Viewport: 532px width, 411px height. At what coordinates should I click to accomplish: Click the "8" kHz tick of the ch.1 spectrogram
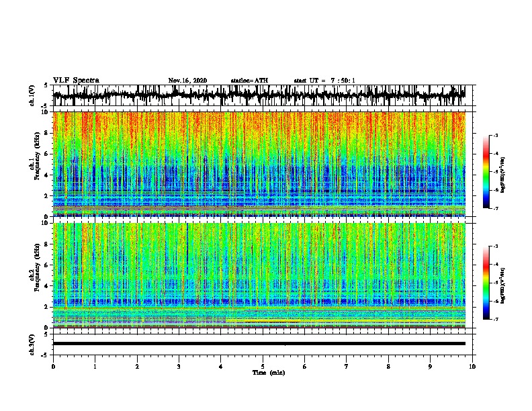48,133
